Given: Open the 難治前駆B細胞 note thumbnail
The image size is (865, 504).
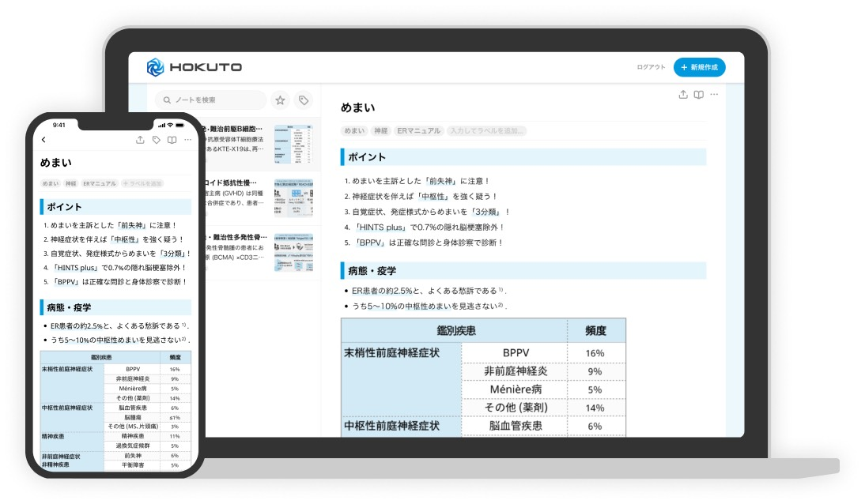Looking at the screenshot, I should (293, 144).
